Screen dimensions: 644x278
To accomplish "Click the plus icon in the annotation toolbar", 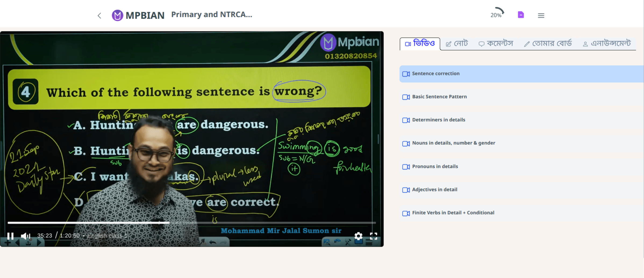I will pyautogui.click(x=8, y=243).
